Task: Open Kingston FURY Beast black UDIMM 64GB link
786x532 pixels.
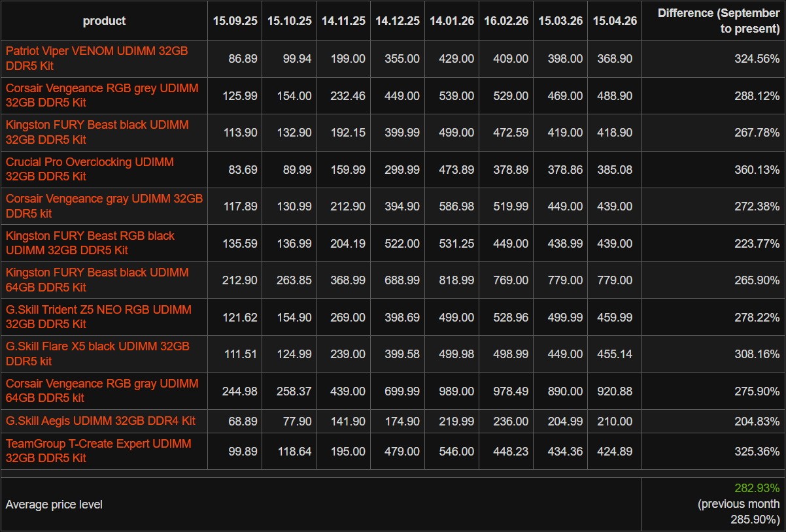Action: 97,280
